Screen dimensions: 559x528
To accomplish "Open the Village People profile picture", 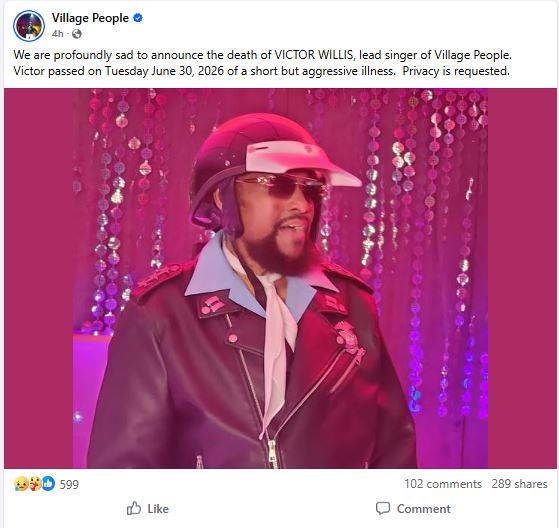I will (29, 26).
